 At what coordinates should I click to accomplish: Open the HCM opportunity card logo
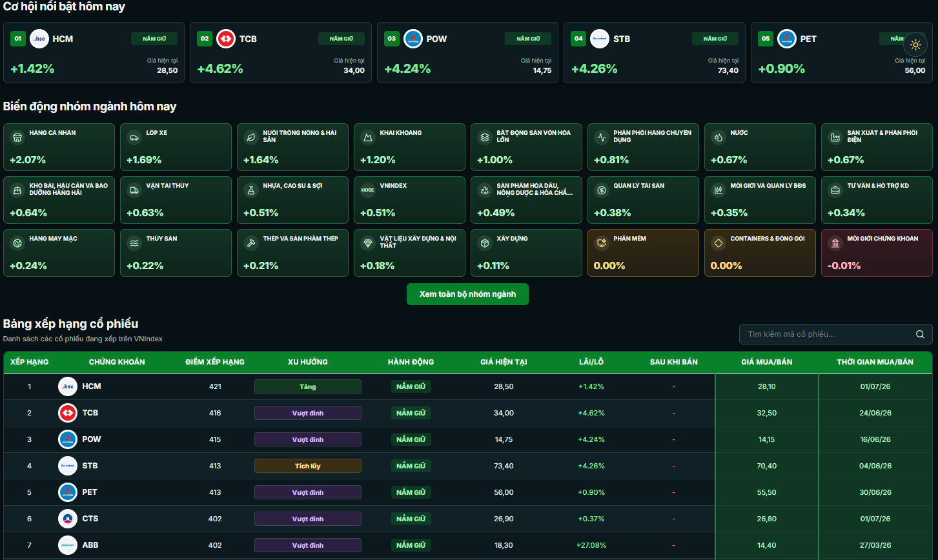[39, 39]
